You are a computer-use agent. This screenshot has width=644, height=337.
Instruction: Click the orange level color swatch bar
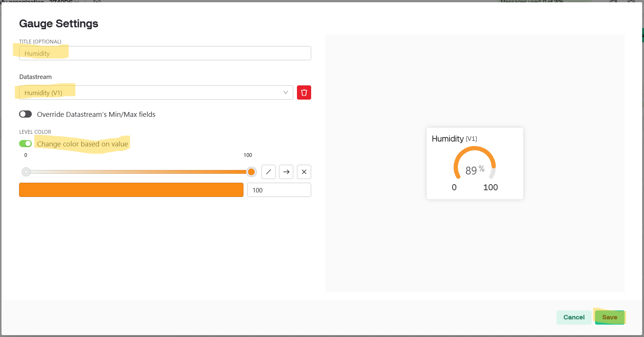pyautogui.click(x=131, y=190)
